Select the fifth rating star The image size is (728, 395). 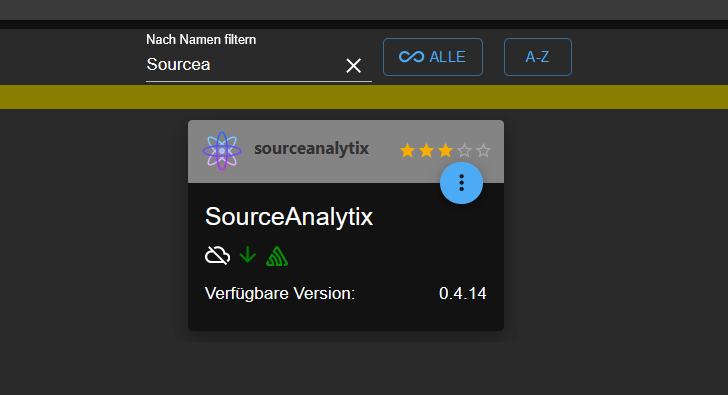tap(483, 150)
